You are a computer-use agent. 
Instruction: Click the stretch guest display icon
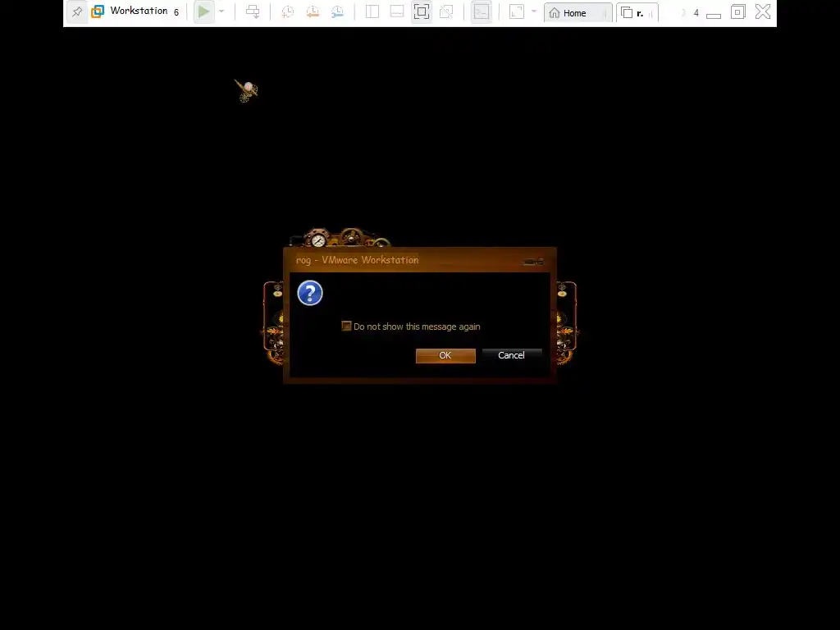pyautogui.click(x=517, y=11)
